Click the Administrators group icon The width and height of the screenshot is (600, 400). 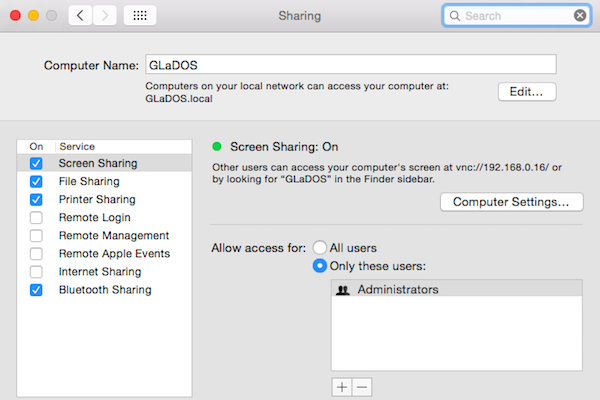(x=342, y=290)
